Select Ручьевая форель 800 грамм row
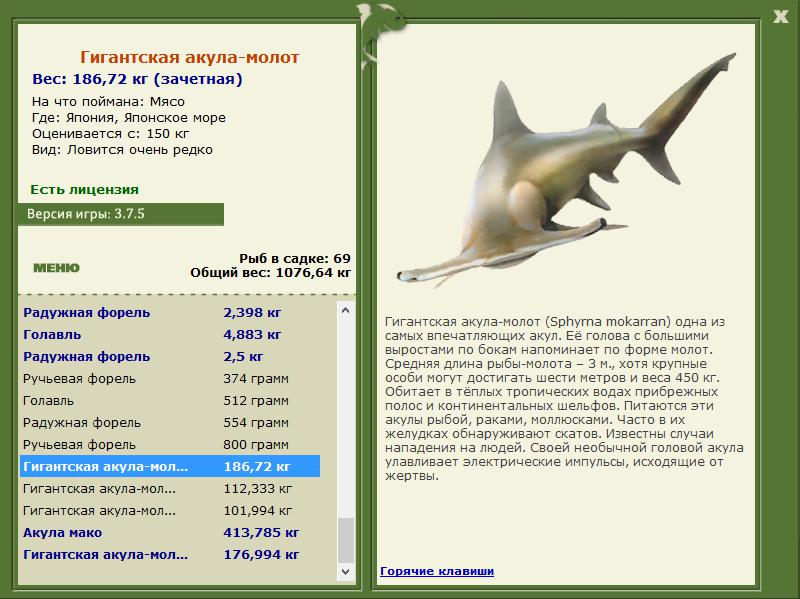 [170, 444]
